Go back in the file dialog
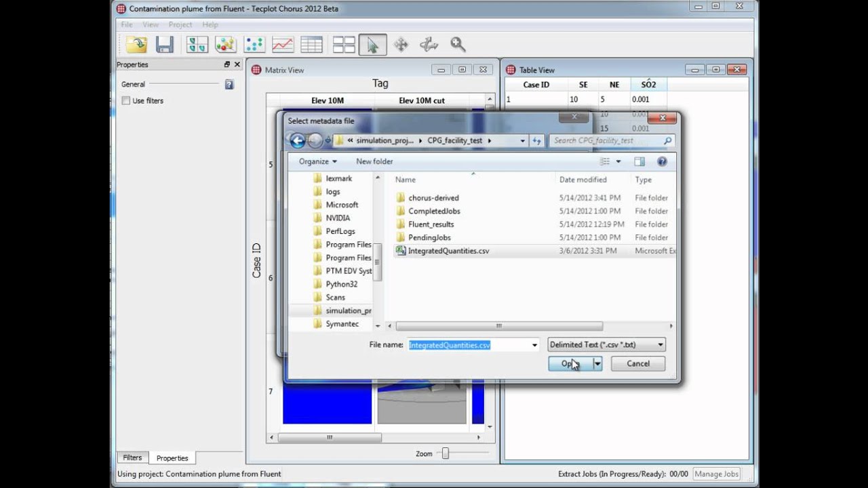The width and height of the screenshot is (868, 488). coord(297,140)
